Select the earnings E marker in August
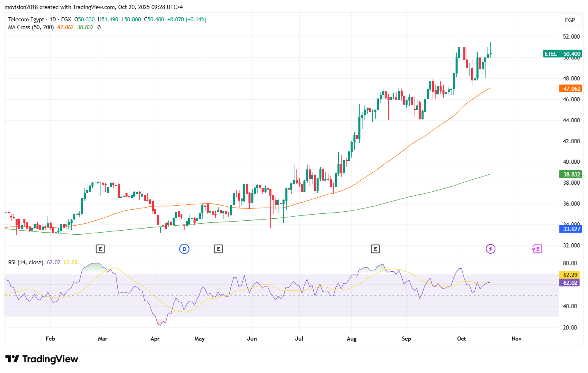588x373 pixels. [x=375, y=249]
